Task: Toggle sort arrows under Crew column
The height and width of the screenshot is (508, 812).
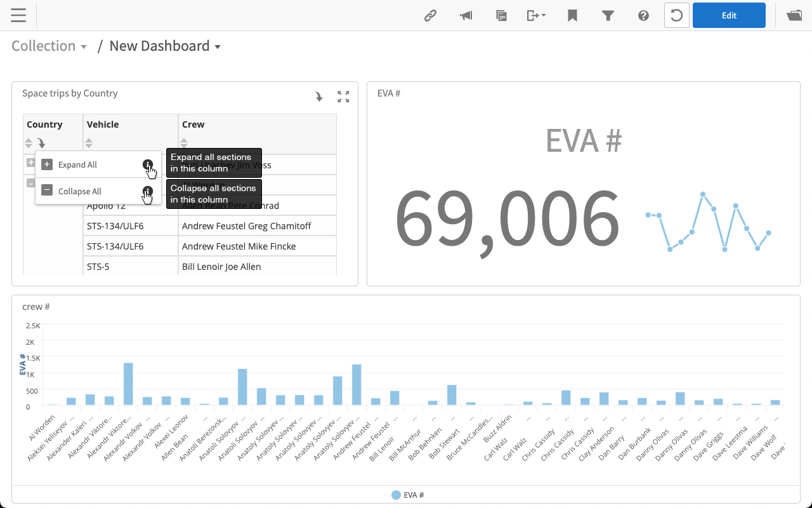Action: tap(184, 143)
